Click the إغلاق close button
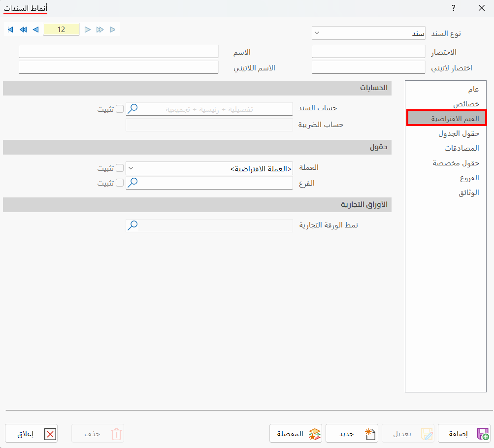The image size is (494, 448). tap(31, 434)
